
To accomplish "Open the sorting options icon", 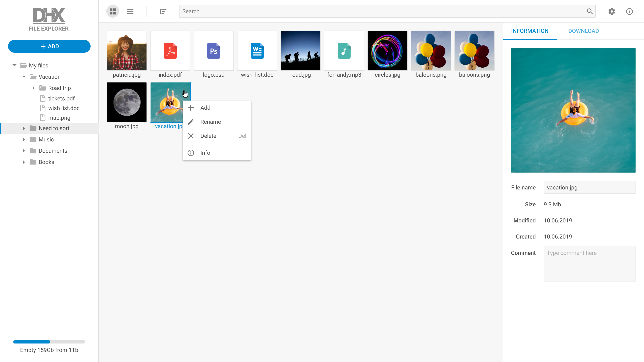I will 163,11.
